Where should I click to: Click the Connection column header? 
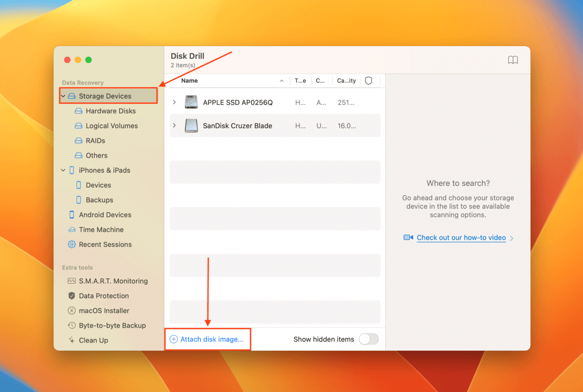(x=321, y=81)
